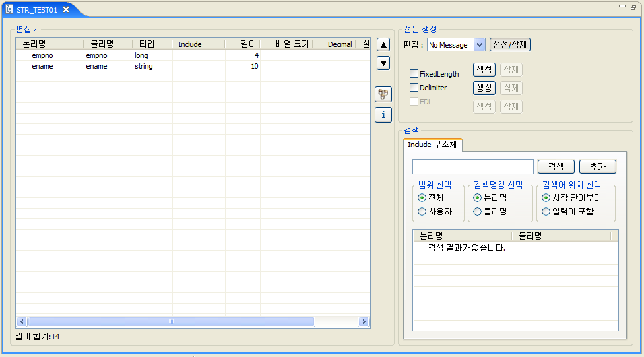Click the 배열 크기 column header

(x=286, y=44)
